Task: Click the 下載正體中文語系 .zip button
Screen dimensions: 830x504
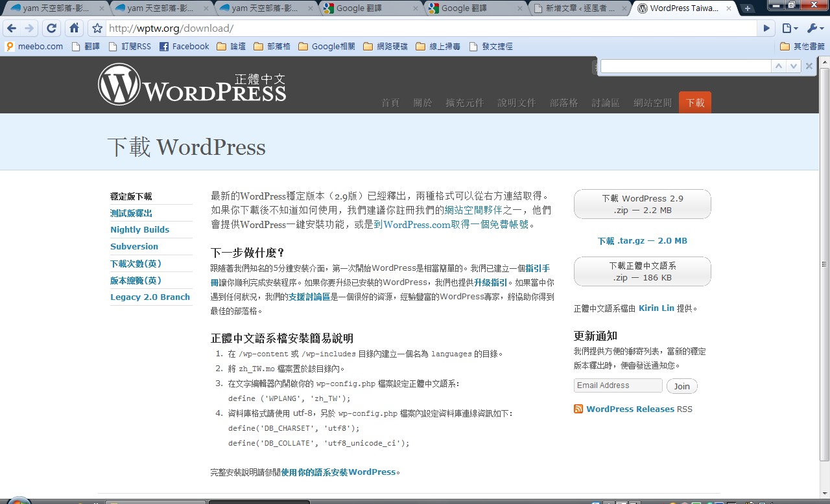Action: point(642,271)
